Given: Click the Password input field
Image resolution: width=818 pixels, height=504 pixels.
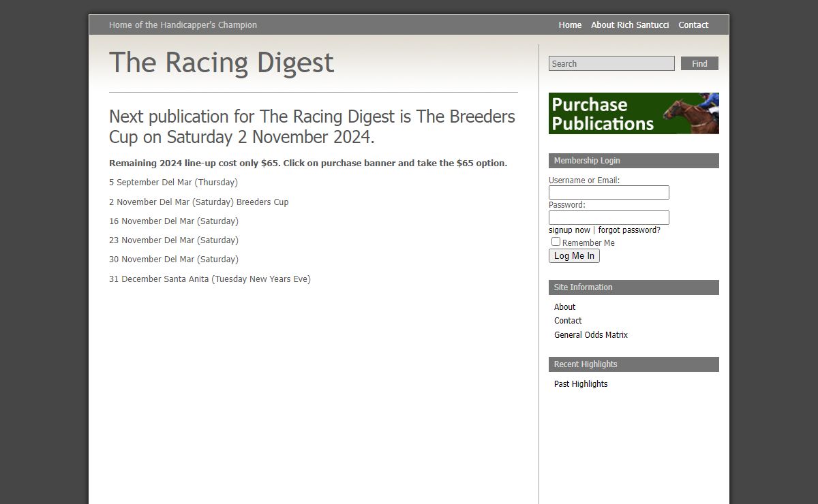Looking at the screenshot, I should click(609, 217).
